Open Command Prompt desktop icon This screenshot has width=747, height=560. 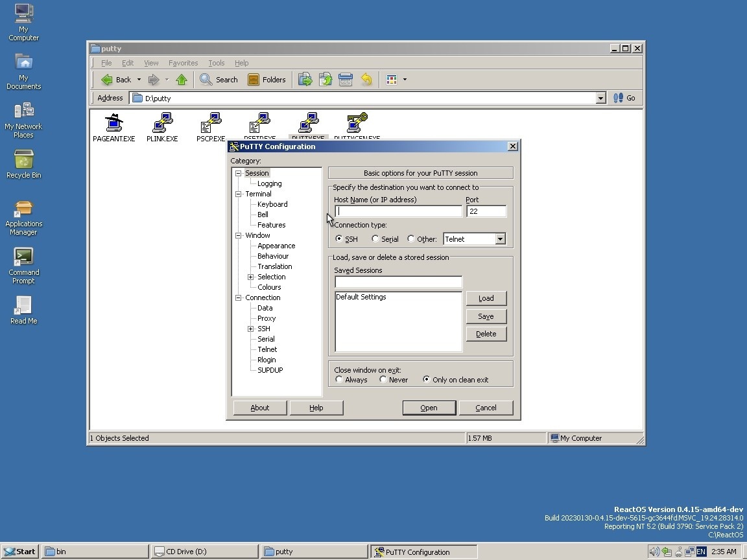pyautogui.click(x=24, y=266)
